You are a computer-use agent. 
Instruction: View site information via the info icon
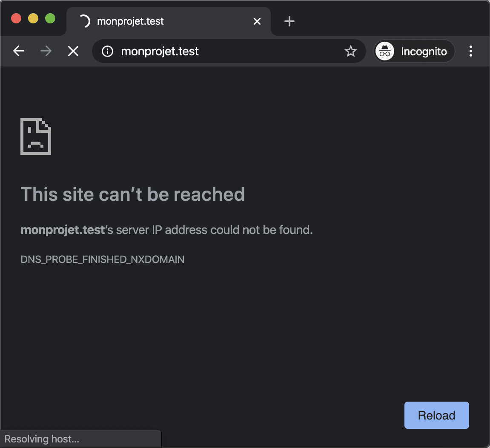107,51
